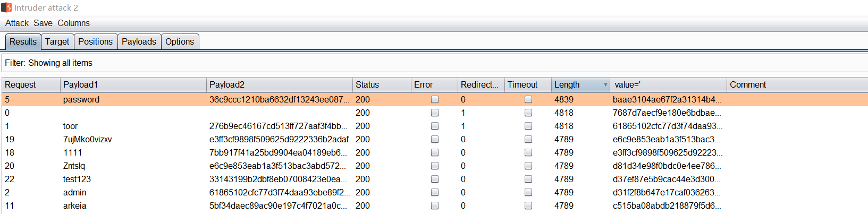Toggle Error checkbox in request 0 row
This screenshot has width=868, height=214.
point(435,113)
